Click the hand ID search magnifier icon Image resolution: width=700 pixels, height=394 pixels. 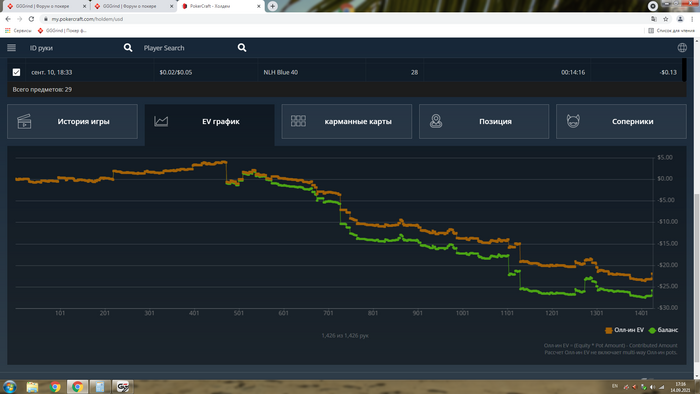click(128, 48)
